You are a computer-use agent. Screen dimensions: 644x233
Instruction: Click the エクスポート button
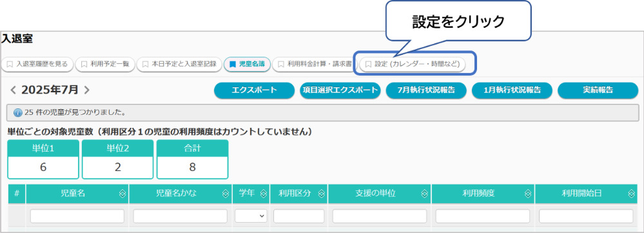tap(254, 91)
